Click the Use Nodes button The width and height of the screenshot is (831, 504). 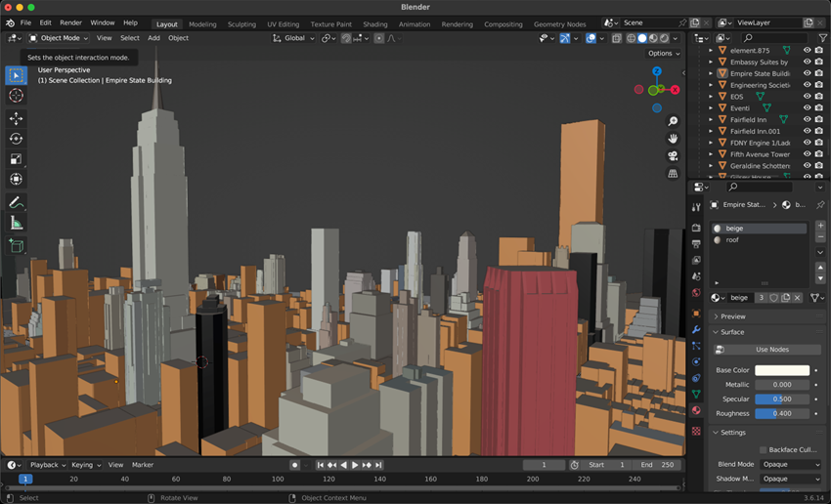[771, 350]
